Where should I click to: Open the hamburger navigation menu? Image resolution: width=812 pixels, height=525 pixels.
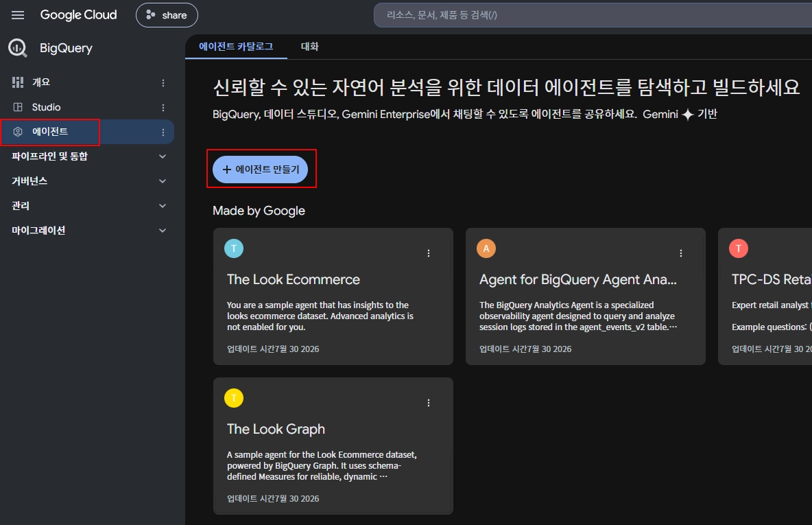coord(18,15)
